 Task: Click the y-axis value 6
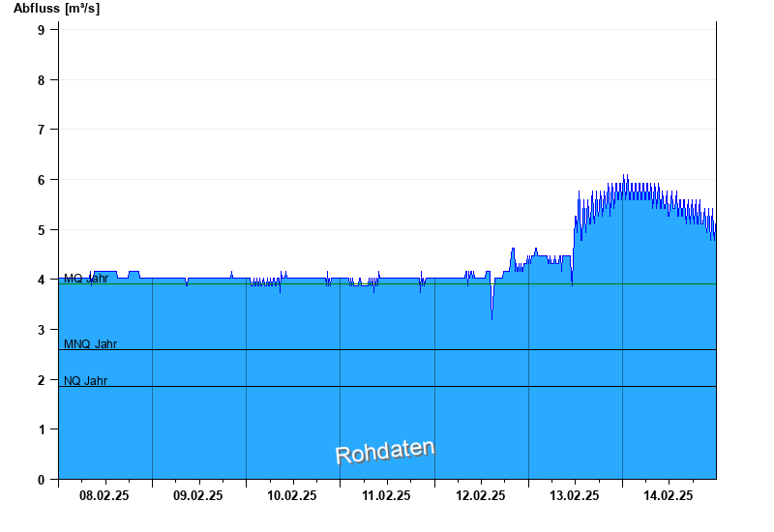click(x=41, y=180)
